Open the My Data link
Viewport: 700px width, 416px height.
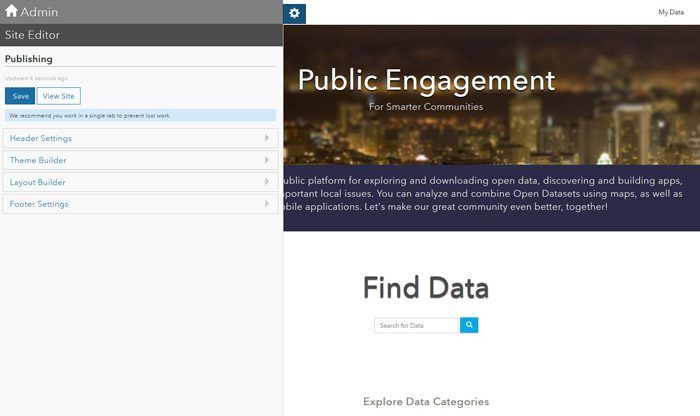[670, 12]
